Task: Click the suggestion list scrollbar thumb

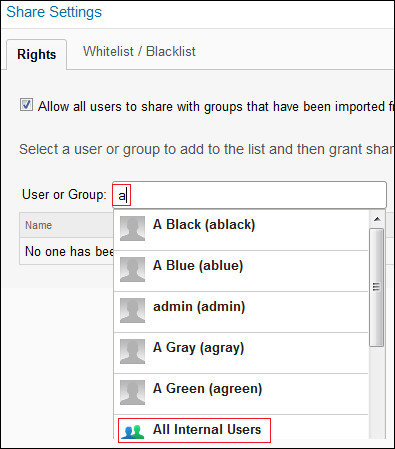Action: pyautogui.click(x=377, y=288)
